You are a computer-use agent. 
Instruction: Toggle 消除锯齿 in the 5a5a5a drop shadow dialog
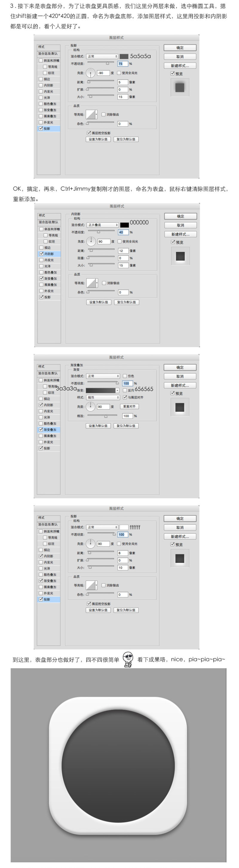pyautogui.click(x=103, y=114)
